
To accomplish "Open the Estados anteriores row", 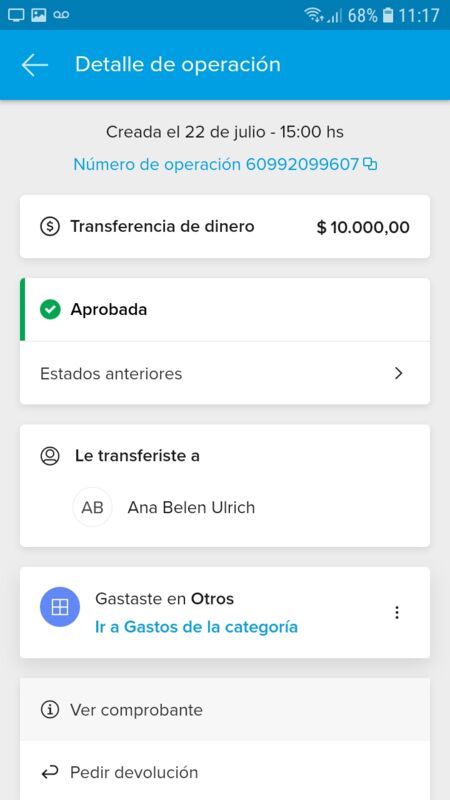I will [x=224, y=373].
